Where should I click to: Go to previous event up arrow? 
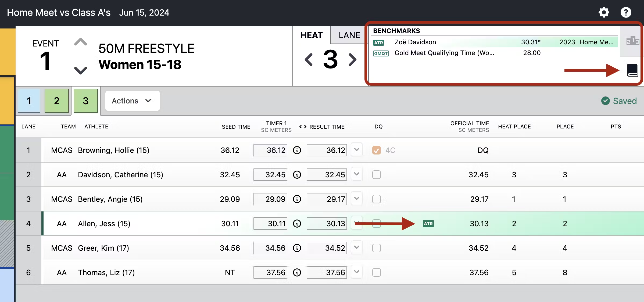80,42
